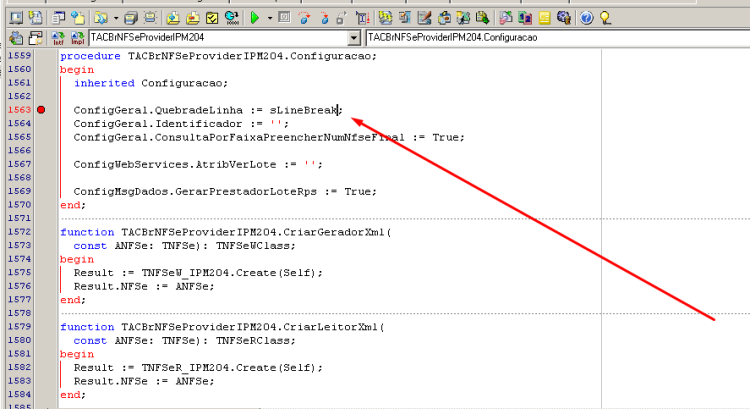Image resolution: width=750 pixels, height=409 pixels.
Task: Click the 'inherited Configuracao;' line
Action: (x=151, y=83)
